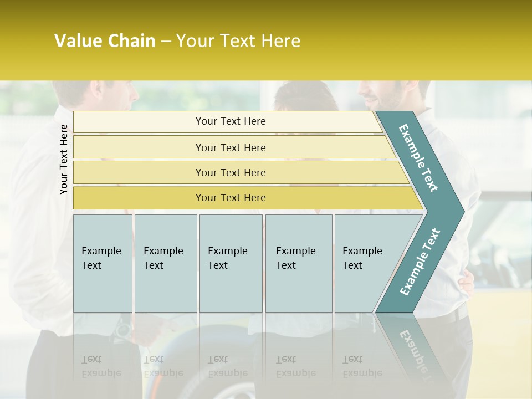Click the vertical "Your Text Here" side label
532x399 pixels.
pyautogui.click(x=64, y=159)
